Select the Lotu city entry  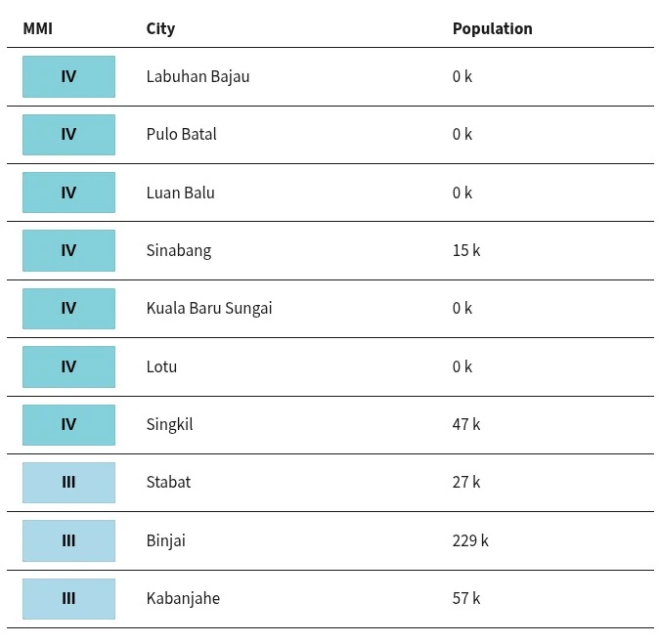point(161,366)
